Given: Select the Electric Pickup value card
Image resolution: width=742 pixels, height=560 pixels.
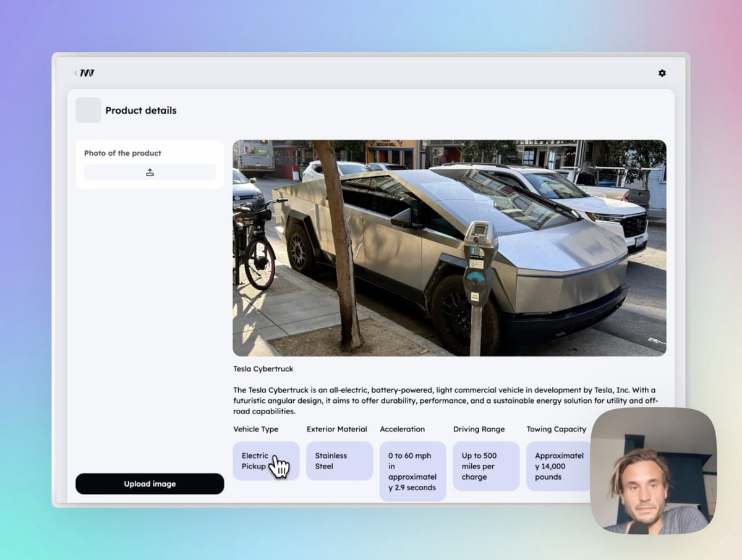Looking at the screenshot, I should pyautogui.click(x=267, y=461).
